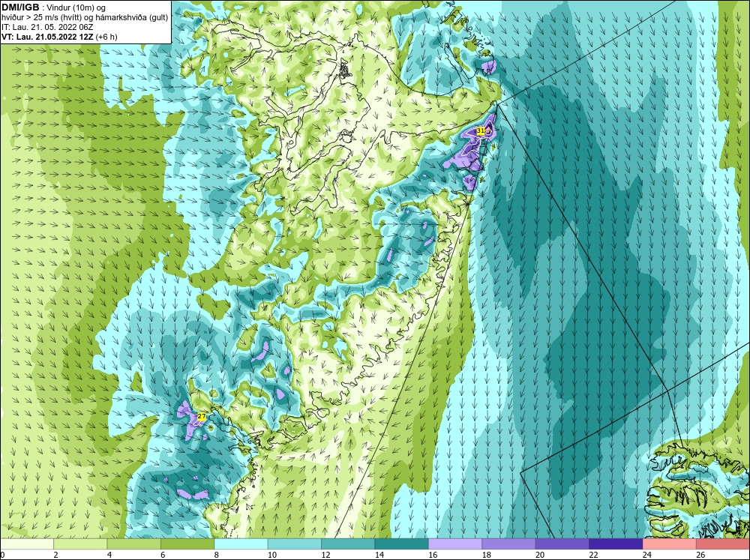The image size is (750, 560).
Task: Click the dark indigo 22–24 m/s legend swatch
Action: [x=616, y=544]
